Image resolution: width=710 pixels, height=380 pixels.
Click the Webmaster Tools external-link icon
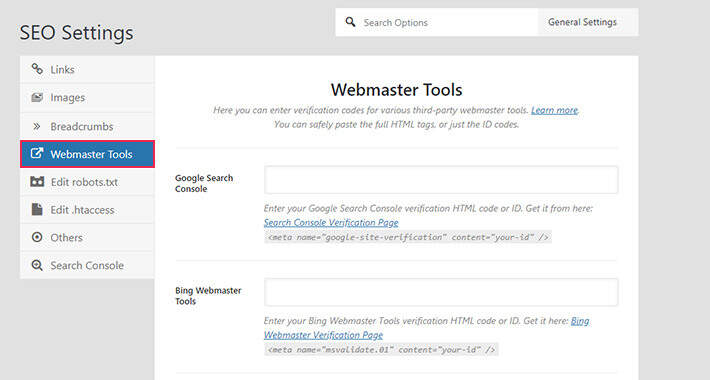pyautogui.click(x=37, y=154)
